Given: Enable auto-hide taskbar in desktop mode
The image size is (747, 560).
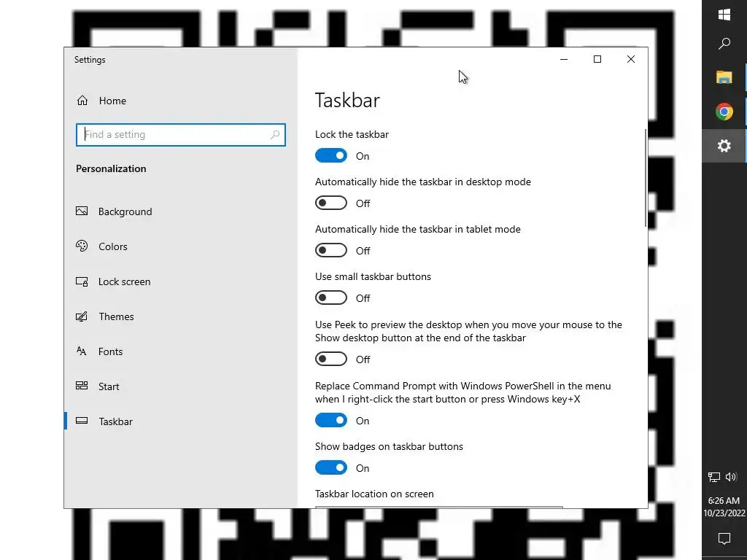Looking at the screenshot, I should click(331, 203).
